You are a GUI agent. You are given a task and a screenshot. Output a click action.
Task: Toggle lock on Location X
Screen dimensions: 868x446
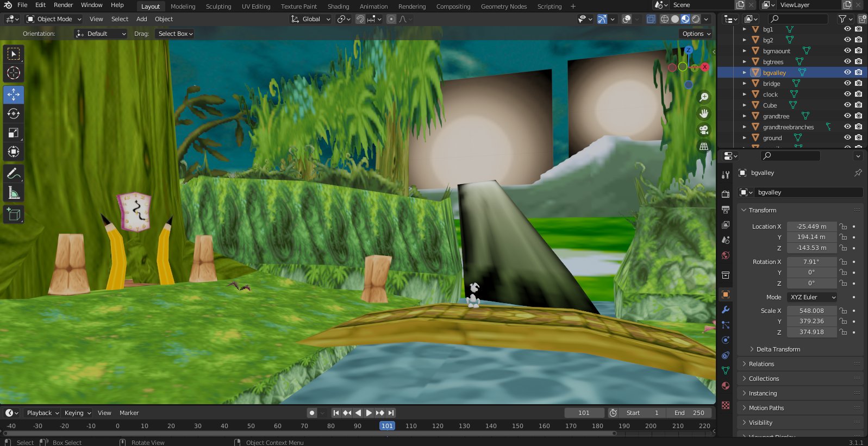click(x=843, y=227)
